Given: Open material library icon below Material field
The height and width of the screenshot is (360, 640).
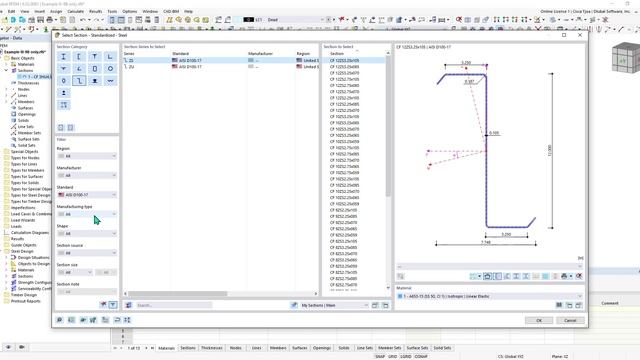Looking at the screenshot, I should (559, 305).
